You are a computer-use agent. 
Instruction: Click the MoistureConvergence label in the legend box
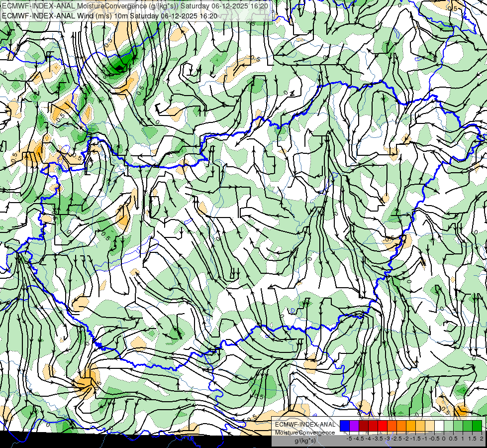(x=305, y=433)
